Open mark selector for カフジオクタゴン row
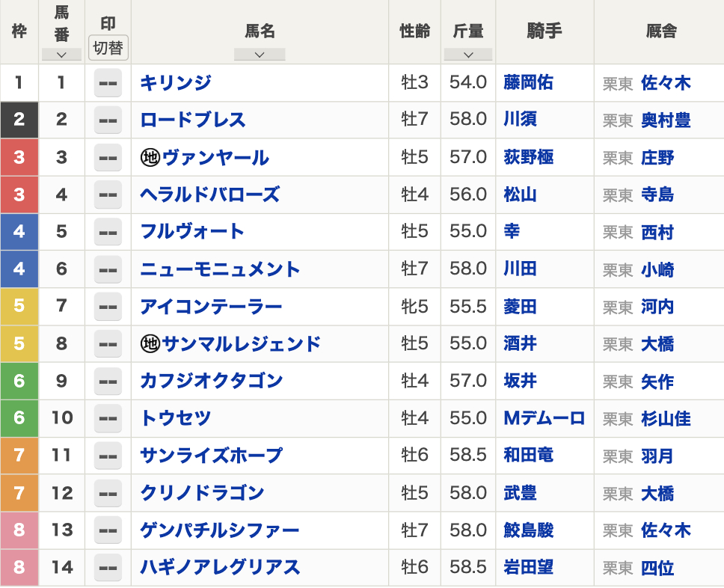This screenshot has width=724, height=588. pos(108,382)
